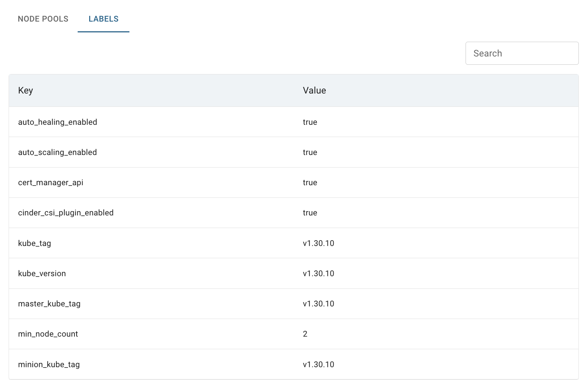Select the Labels tab
586x392 pixels.
pos(104,19)
